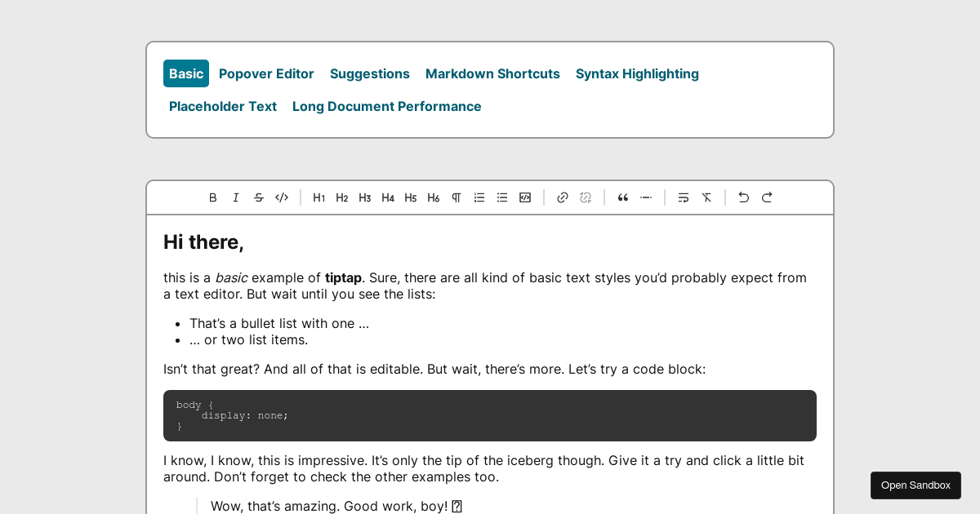This screenshot has height=514, width=980.
Task: Apply Heading 3 style
Action: click(x=365, y=197)
